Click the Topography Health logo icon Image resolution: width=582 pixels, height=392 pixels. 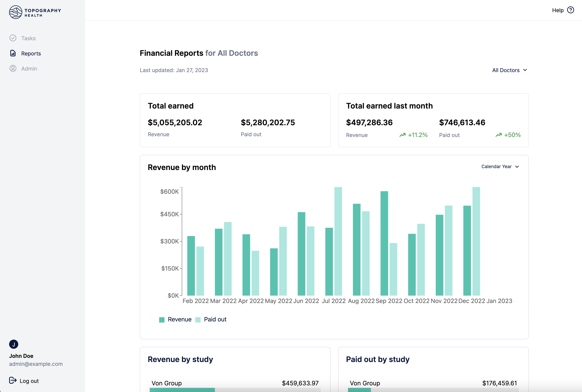click(x=16, y=12)
